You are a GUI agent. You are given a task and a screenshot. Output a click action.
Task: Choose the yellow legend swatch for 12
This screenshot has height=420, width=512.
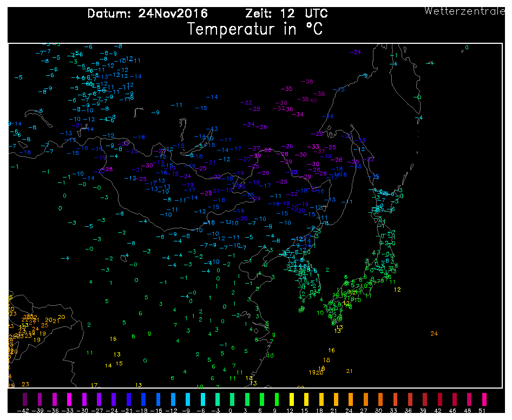[291, 399]
